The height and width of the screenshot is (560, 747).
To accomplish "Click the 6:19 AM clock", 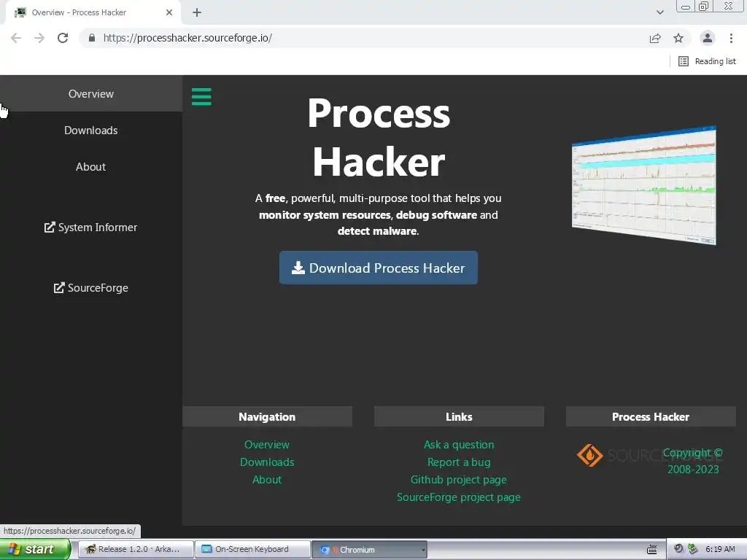I will coord(720,549).
